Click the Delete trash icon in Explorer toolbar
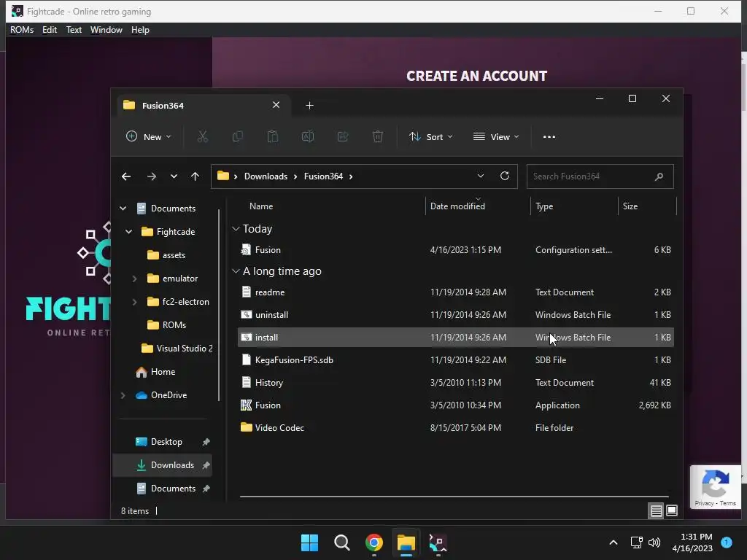747x560 pixels. 378,136
